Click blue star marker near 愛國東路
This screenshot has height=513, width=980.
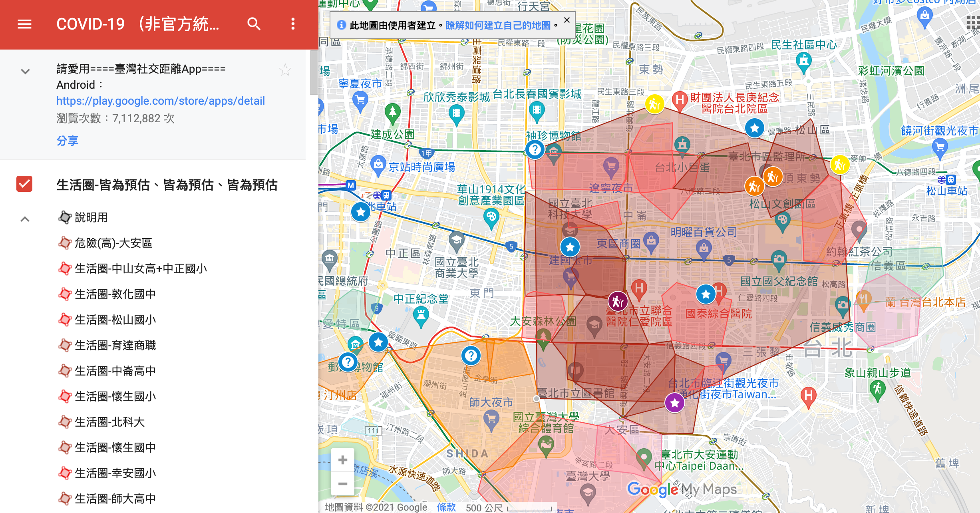tap(378, 342)
